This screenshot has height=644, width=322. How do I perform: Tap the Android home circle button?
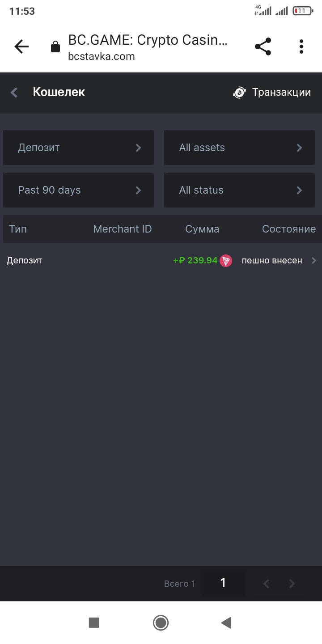click(x=161, y=623)
